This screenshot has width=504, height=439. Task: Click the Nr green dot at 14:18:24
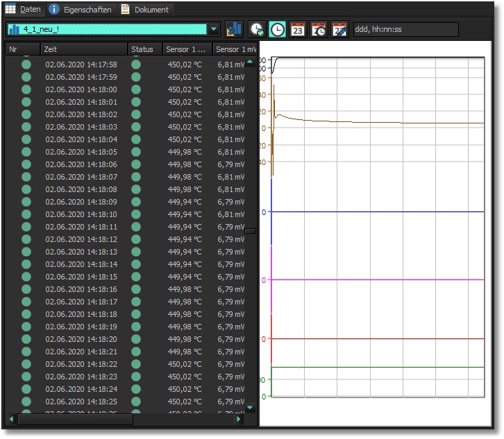[x=26, y=389]
